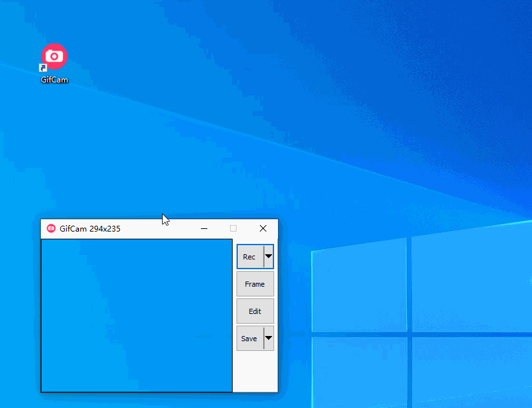Click inside the GifCam capture area
532x408 pixels.
(136, 315)
